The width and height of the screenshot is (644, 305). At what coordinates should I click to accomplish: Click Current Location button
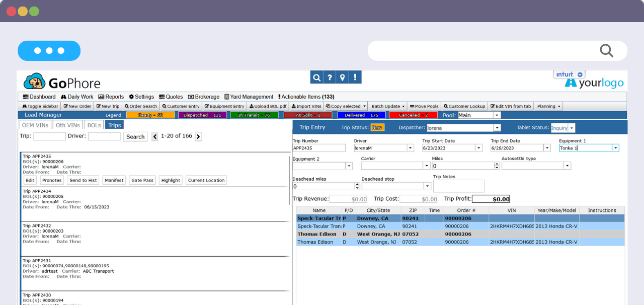(206, 180)
